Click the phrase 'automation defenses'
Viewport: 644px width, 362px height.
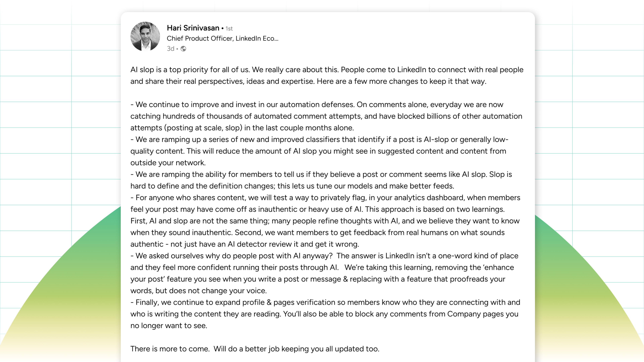pos(317,104)
